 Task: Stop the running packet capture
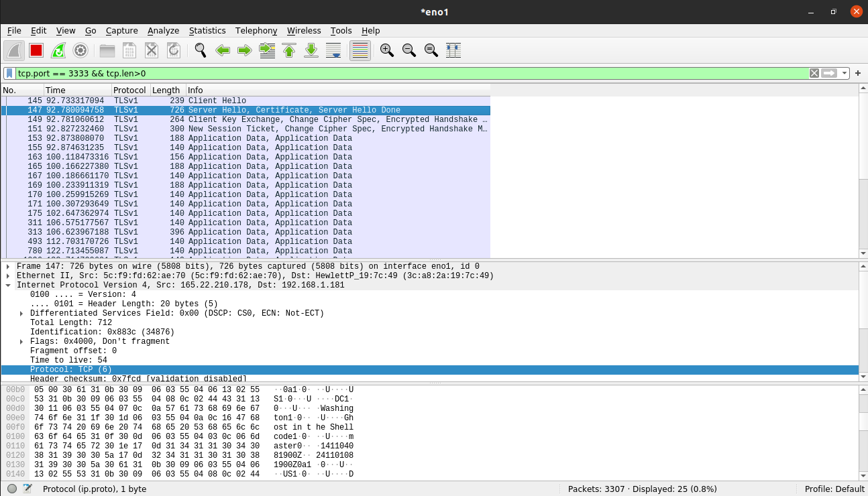pos(36,50)
